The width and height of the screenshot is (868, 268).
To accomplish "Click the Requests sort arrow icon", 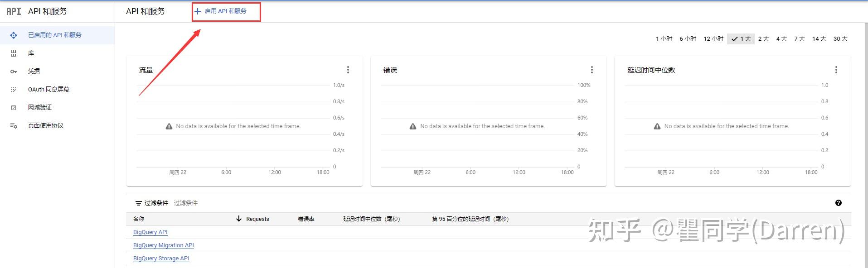I will (239, 219).
